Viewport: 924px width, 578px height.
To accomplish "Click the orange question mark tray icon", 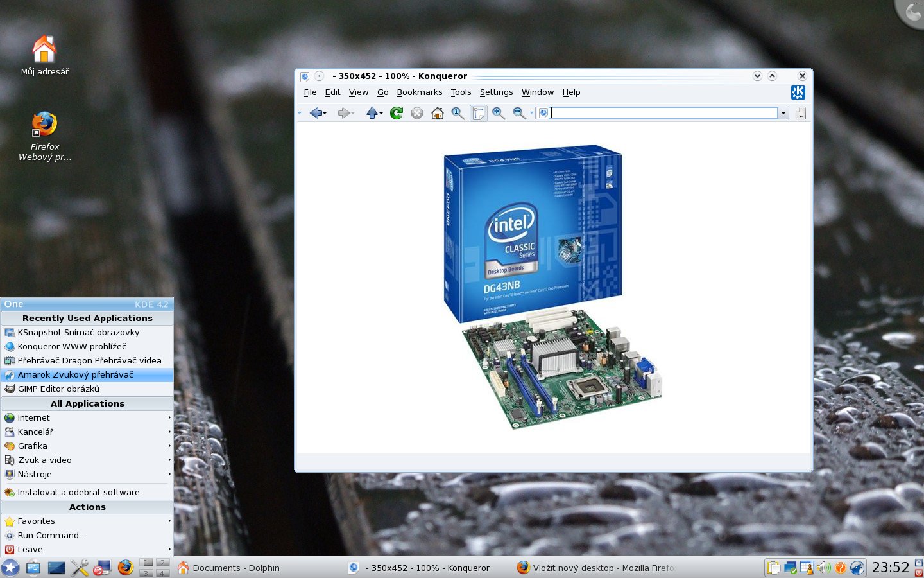I will pyautogui.click(x=840, y=568).
